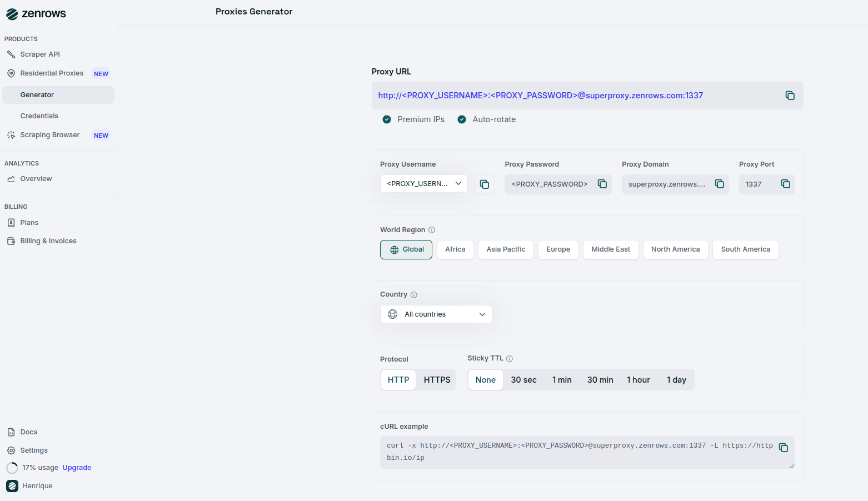868x501 pixels.
Task: Grab the cURL textarea resize handle
Action: pos(792,465)
